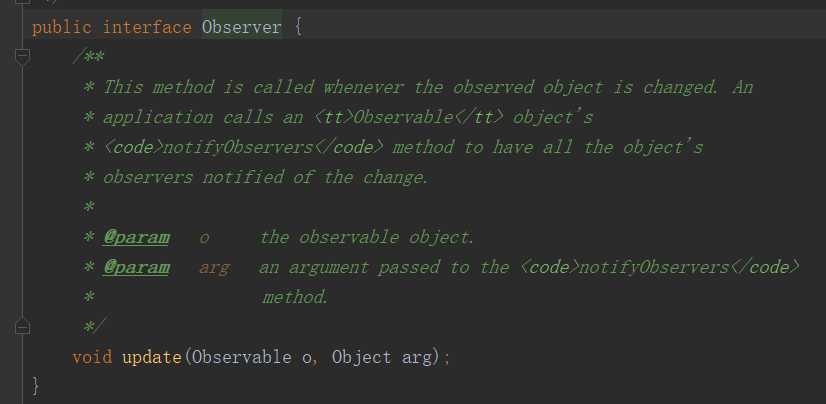Collapse the Javadoc comment fold start marker
Screen dimensions: 826x404
pos(22,57)
